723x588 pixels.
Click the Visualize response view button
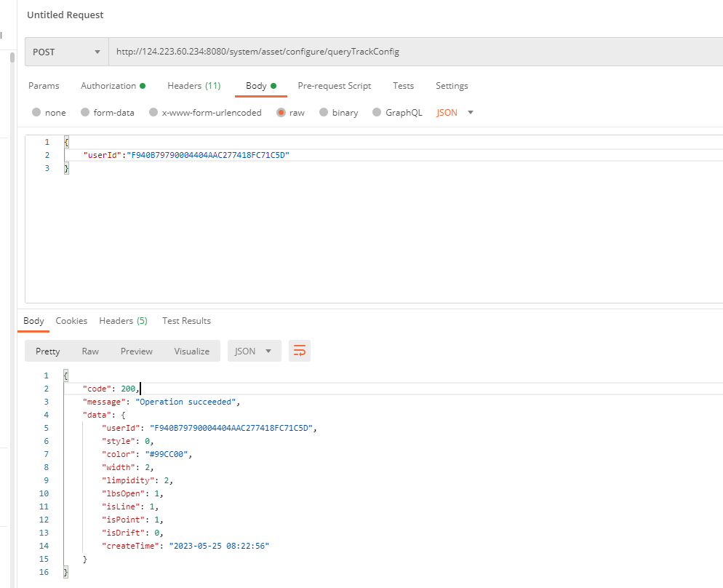tap(191, 351)
